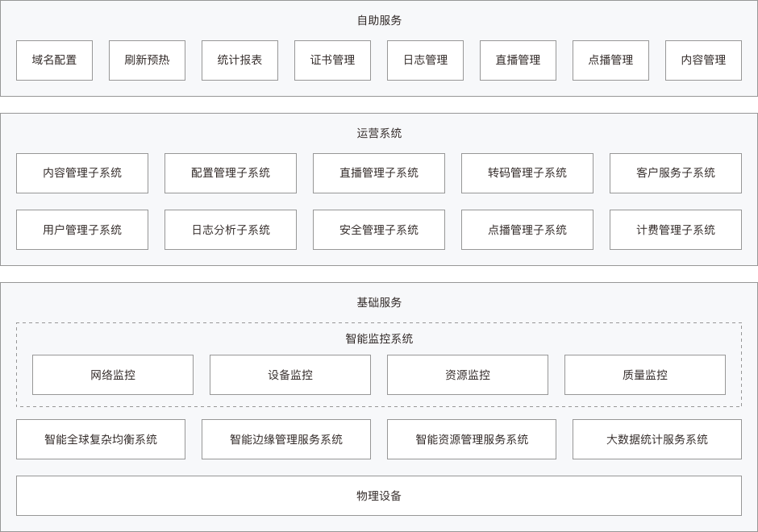This screenshot has width=758, height=532.
Task: Click the 证书管理 box
Action: (332, 60)
